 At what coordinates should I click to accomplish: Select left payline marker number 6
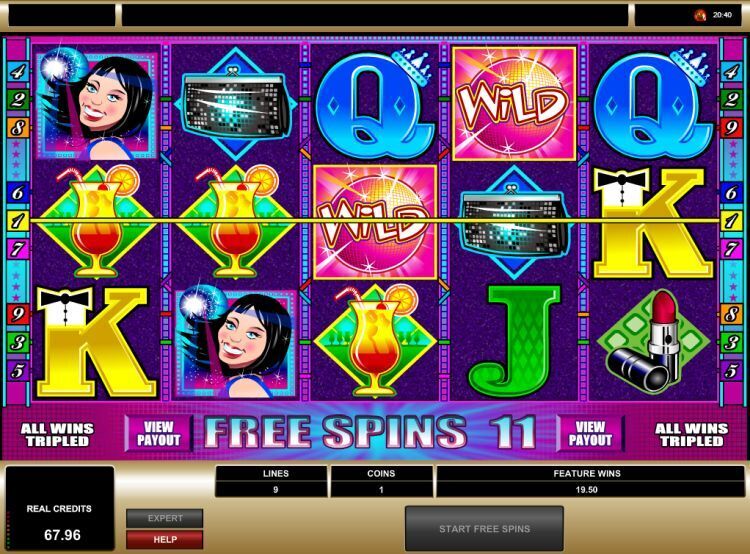click(x=17, y=193)
